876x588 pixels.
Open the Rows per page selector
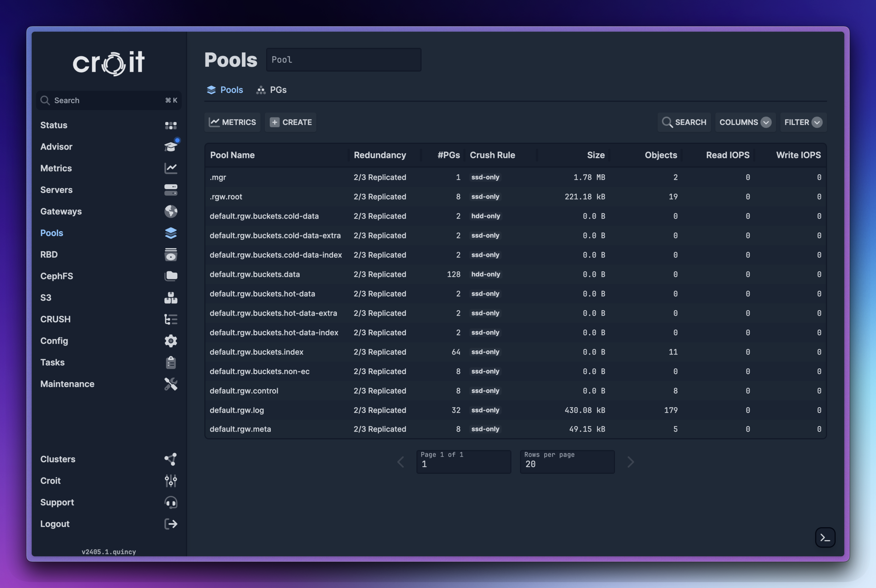(567, 462)
